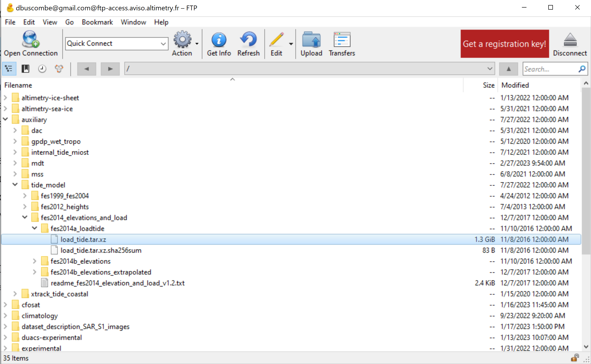This screenshot has width=591, height=364.
Task: Toggle the Bookmarks view
Action: click(25, 69)
